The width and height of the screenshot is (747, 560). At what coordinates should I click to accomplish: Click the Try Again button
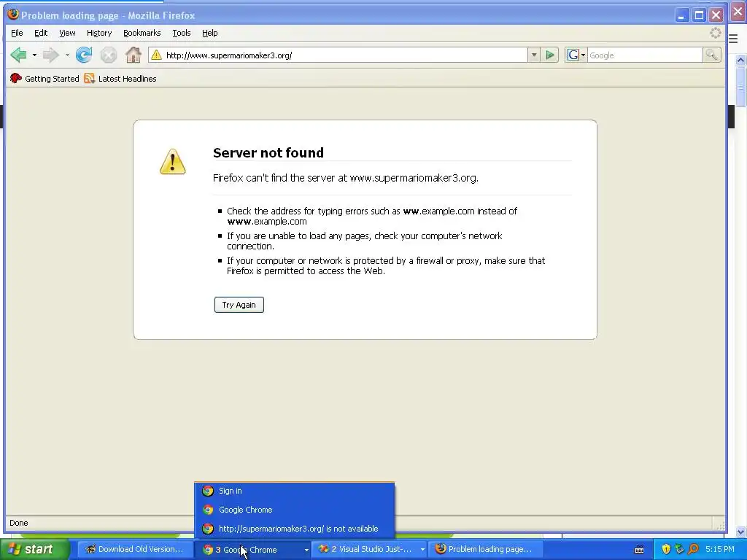point(239,305)
